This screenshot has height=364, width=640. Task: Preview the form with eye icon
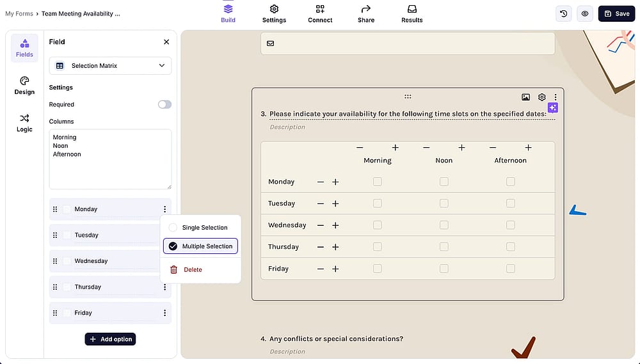coord(585,13)
